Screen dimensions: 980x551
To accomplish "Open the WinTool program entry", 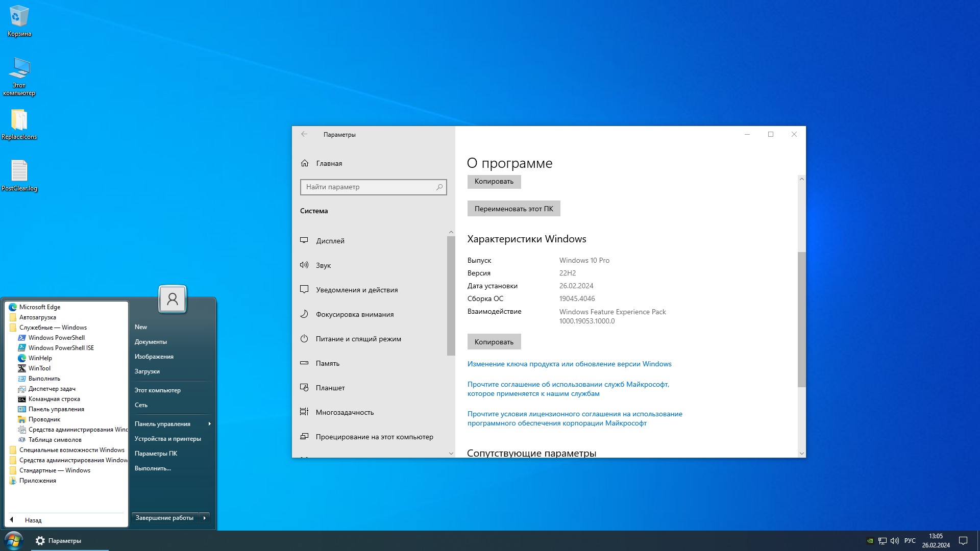I will click(x=39, y=368).
